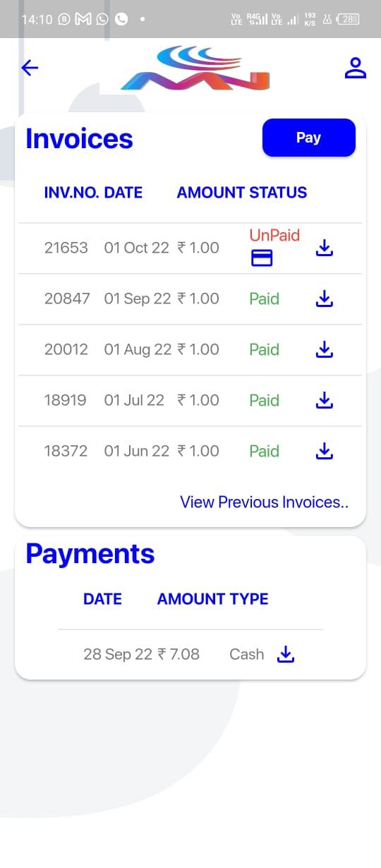Screen dimensions: 381x868
Task: Tap the Invoices heading
Action: pyautogui.click(x=79, y=138)
